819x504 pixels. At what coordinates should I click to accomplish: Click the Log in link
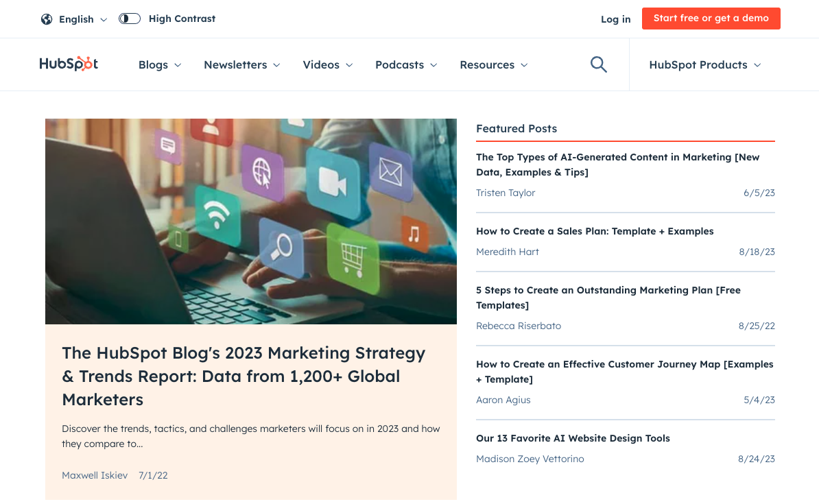click(615, 19)
